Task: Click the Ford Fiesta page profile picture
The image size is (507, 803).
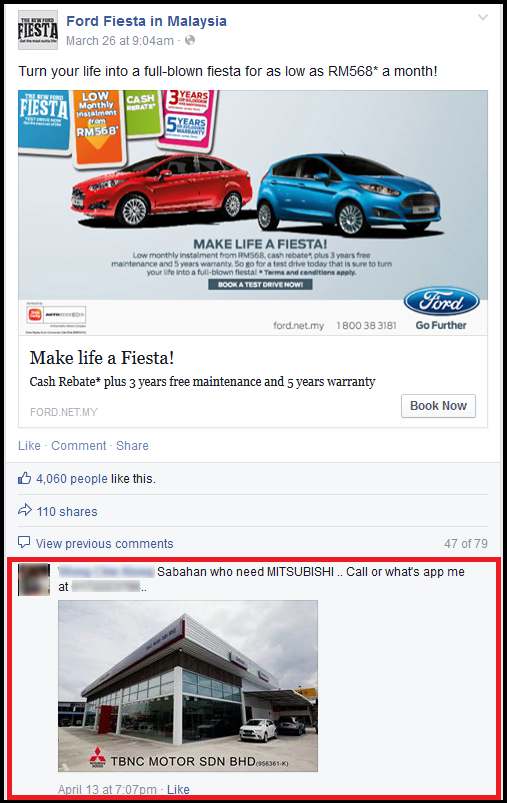Action: click(38, 31)
